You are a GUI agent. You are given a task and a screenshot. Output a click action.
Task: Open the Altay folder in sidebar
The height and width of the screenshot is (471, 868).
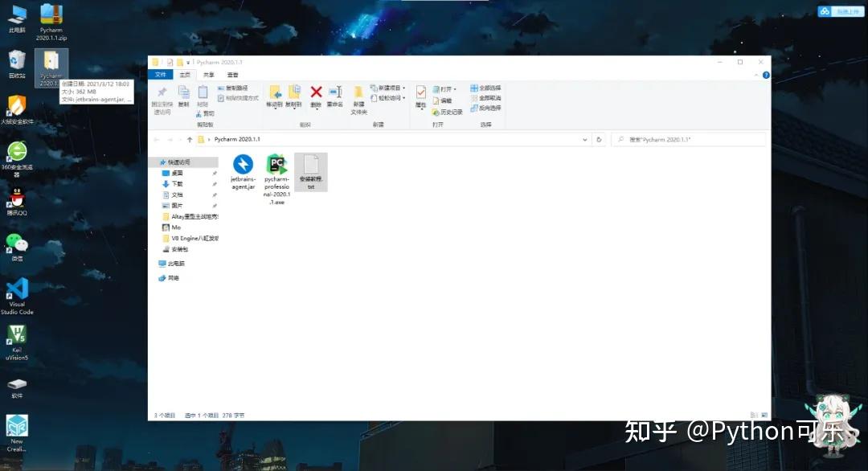[190, 216]
